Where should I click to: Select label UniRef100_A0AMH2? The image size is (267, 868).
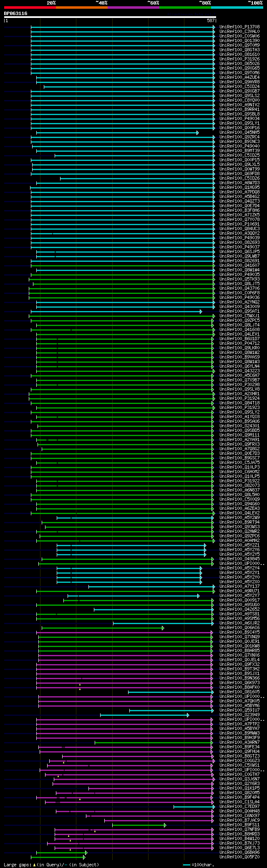coord(239,541)
